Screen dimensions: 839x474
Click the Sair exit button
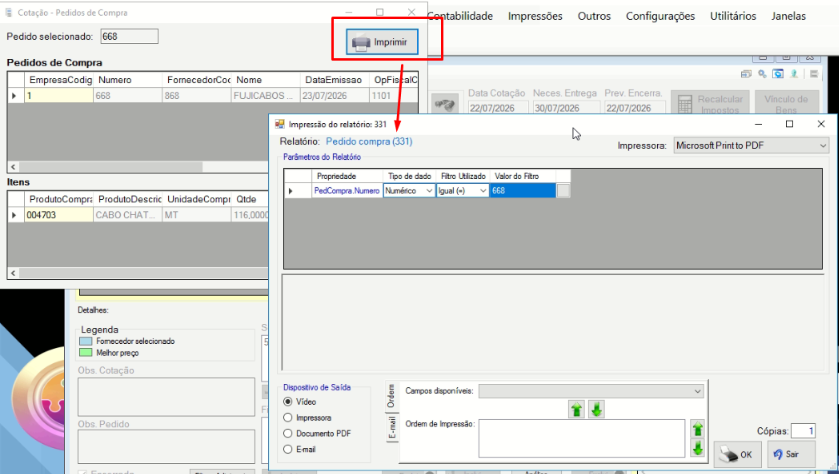[x=791, y=454]
